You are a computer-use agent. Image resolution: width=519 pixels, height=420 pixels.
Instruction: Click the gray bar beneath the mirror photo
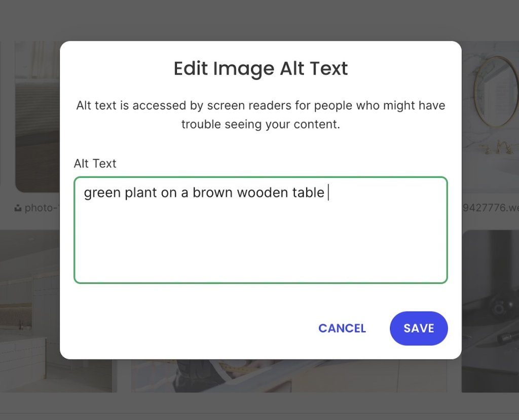[489, 208]
